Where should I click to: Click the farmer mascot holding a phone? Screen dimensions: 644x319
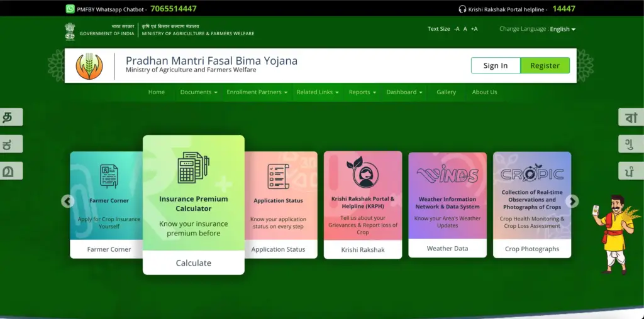pyautogui.click(x=615, y=234)
